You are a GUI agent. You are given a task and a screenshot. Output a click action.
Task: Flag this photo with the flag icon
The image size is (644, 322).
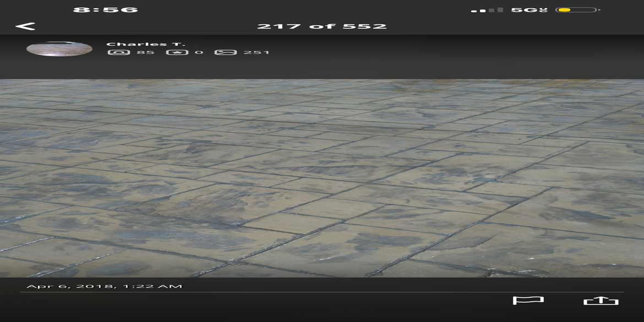(x=528, y=301)
